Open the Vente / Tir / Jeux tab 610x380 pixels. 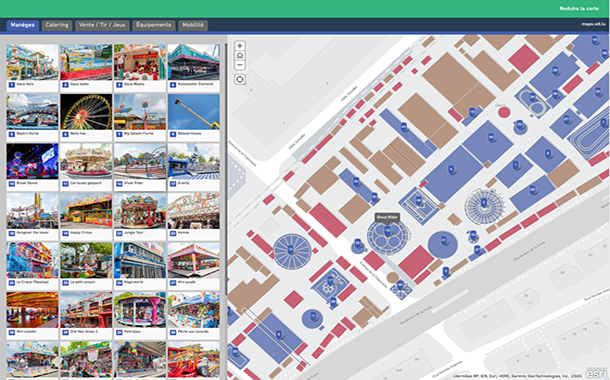[x=102, y=25]
